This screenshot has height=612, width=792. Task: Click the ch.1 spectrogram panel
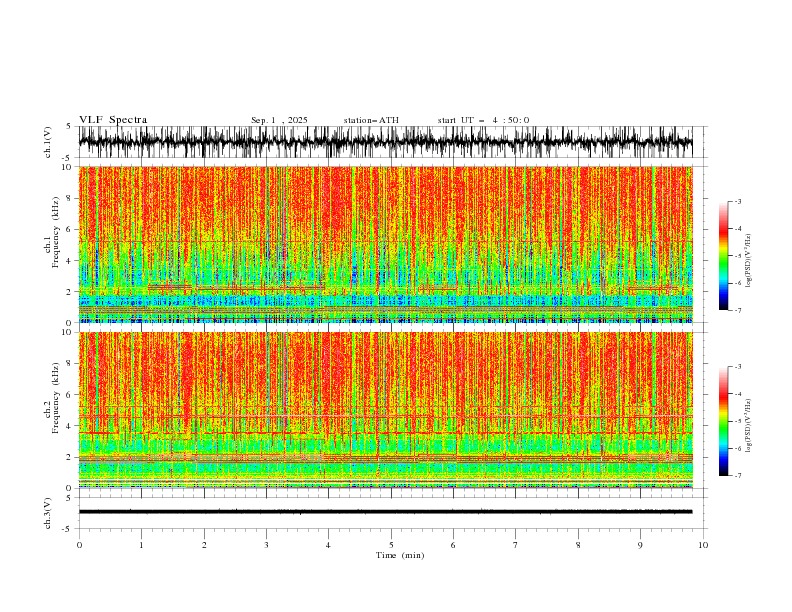pyautogui.click(x=385, y=244)
